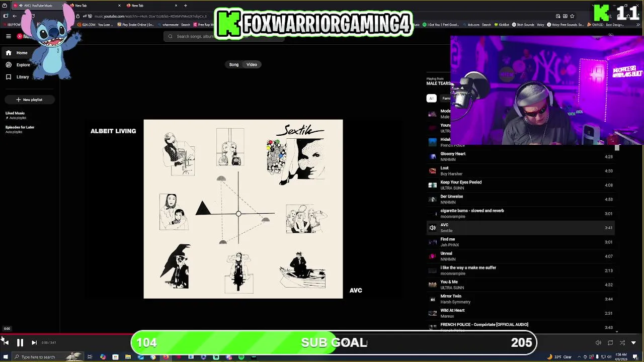Collapse player page with down arrow

[633, 343]
